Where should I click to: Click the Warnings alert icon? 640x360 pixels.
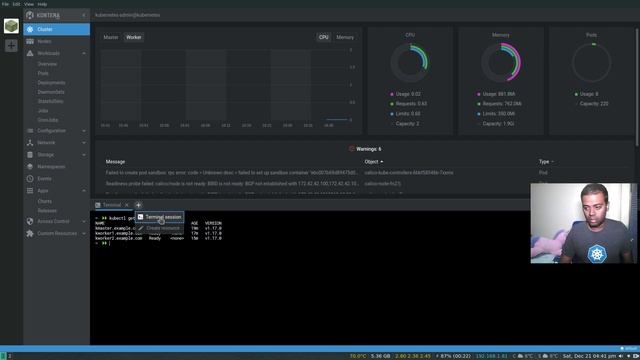[351, 149]
